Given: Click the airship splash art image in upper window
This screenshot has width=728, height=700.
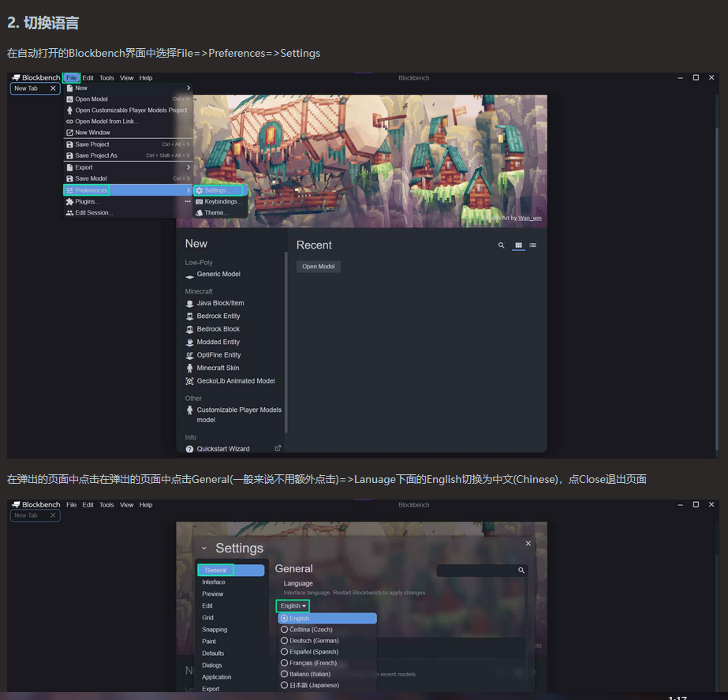Looking at the screenshot, I should pyautogui.click(x=362, y=161).
